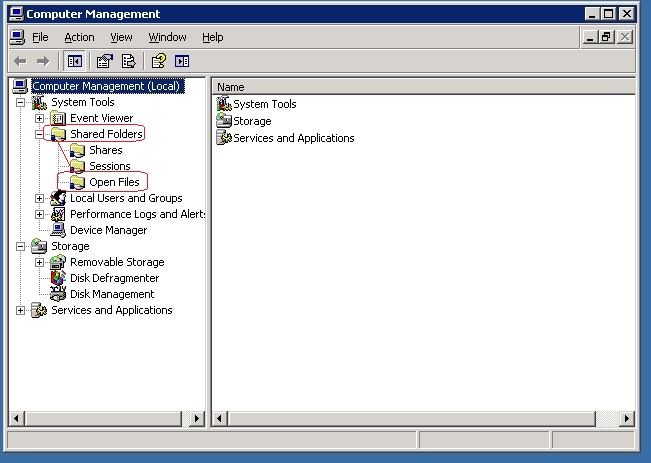Click the Export List toolbar icon
Screen dimensions: 651x463
[x=128, y=61]
